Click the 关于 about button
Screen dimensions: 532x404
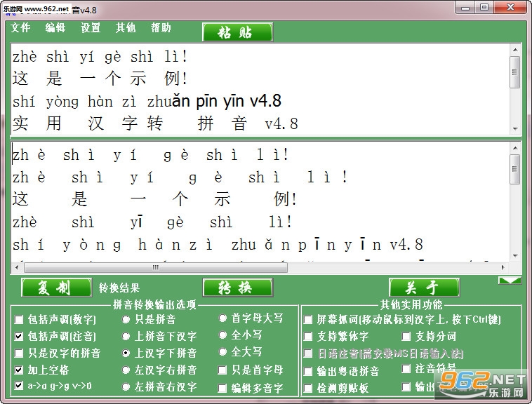click(x=424, y=288)
